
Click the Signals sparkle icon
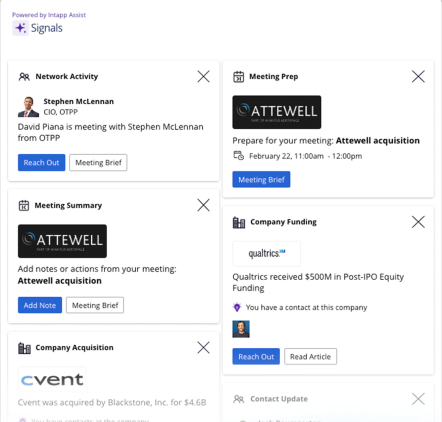[21, 28]
